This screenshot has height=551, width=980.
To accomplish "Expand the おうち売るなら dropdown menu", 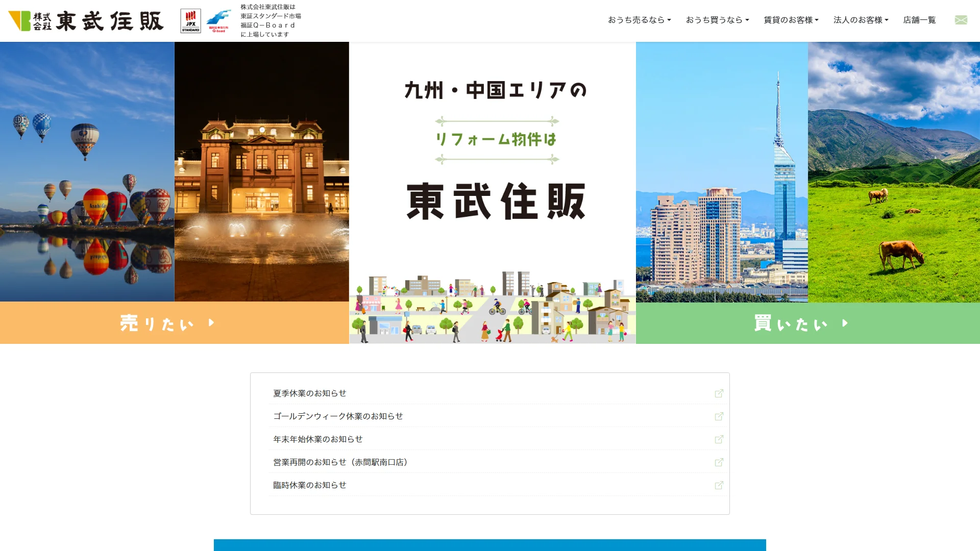I will point(639,20).
